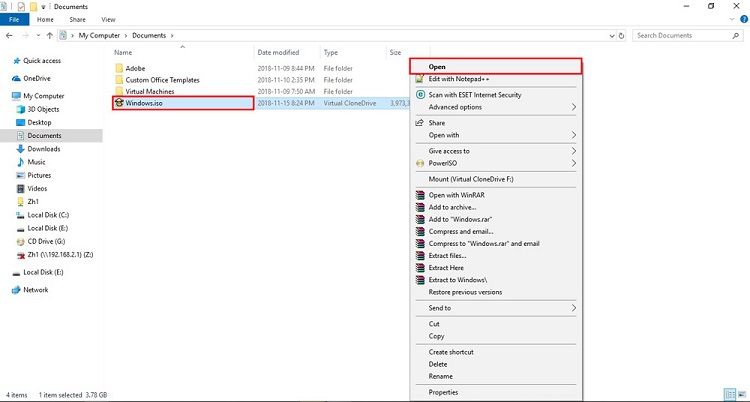Click the Adobe folder icon
The height and width of the screenshot is (402, 750).
(119, 68)
